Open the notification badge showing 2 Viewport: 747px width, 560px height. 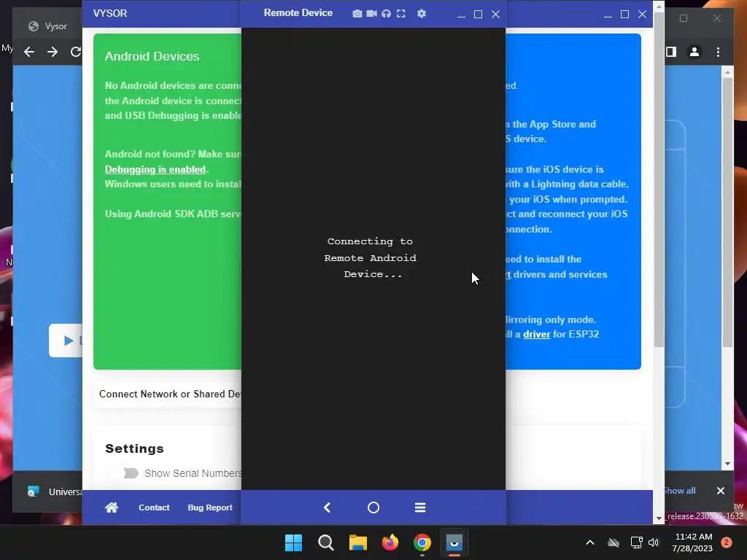pyautogui.click(x=727, y=542)
